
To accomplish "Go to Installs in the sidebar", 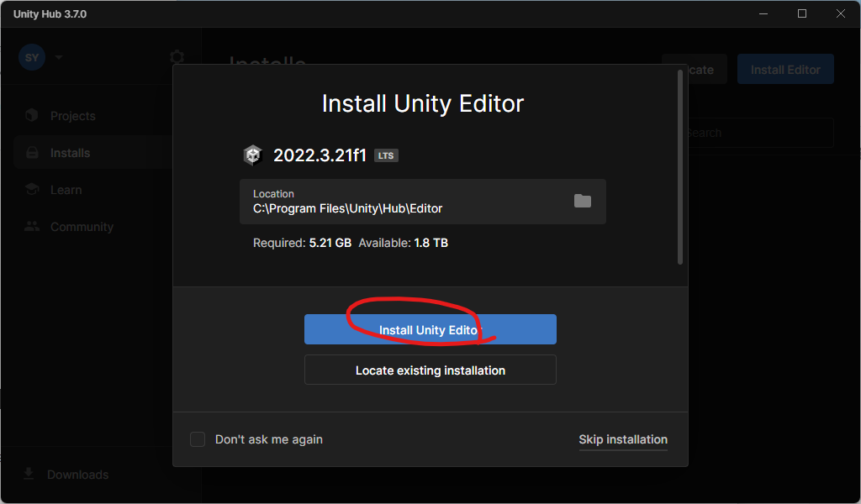I will click(x=92, y=153).
